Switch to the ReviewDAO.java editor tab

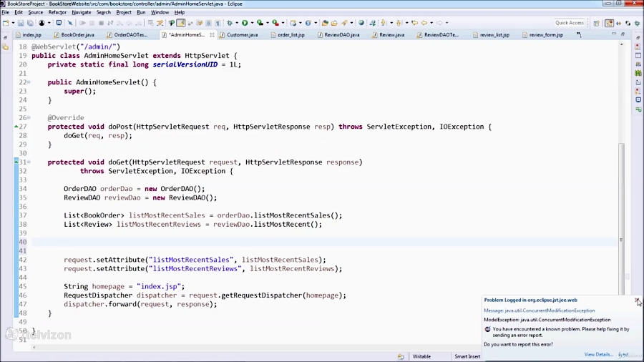(x=338, y=35)
